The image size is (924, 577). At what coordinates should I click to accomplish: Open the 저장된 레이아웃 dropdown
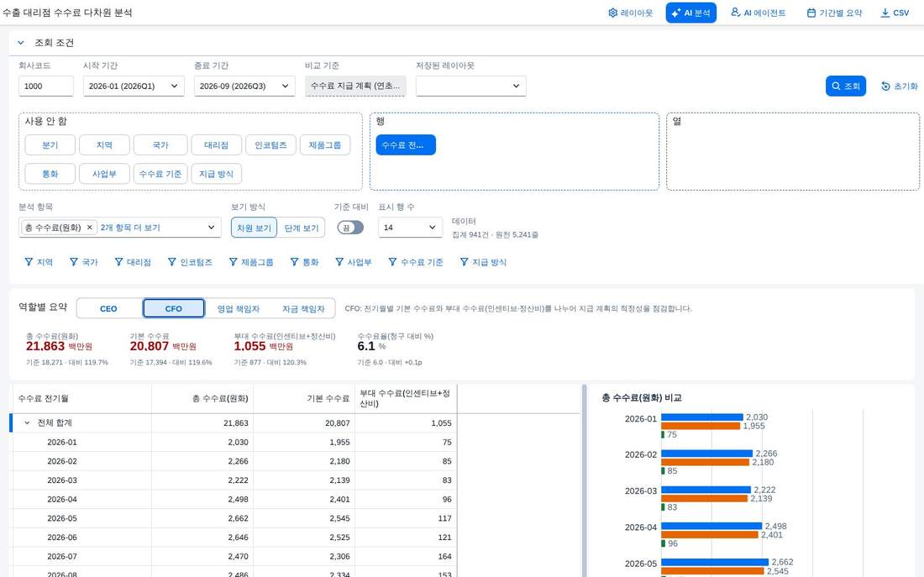click(x=471, y=86)
